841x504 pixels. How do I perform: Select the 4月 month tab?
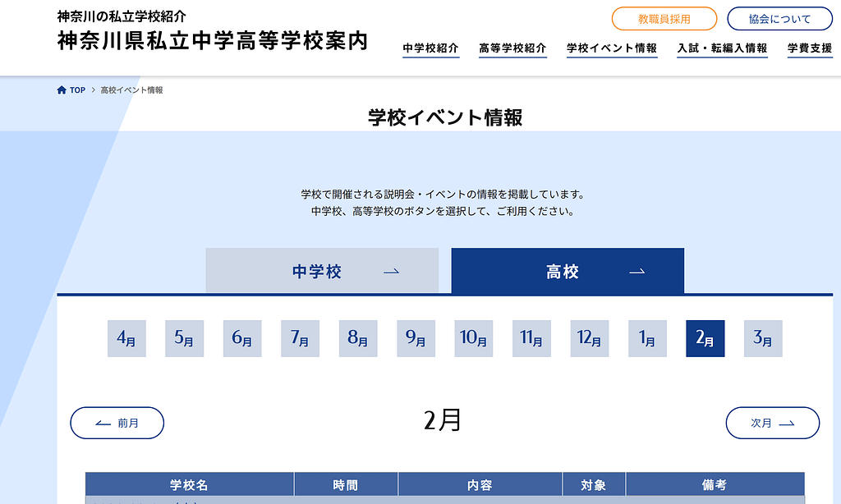pos(126,338)
